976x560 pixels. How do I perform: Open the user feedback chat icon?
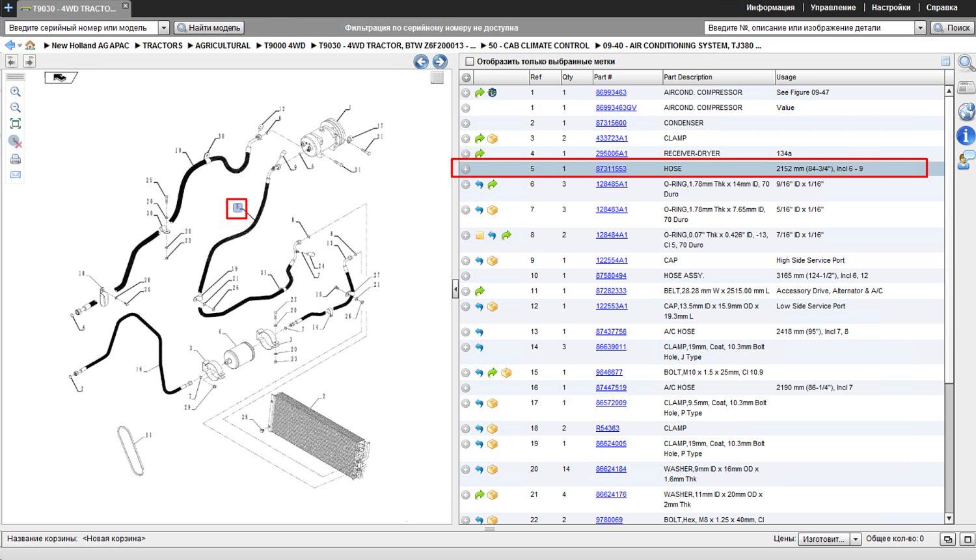(966, 159)
